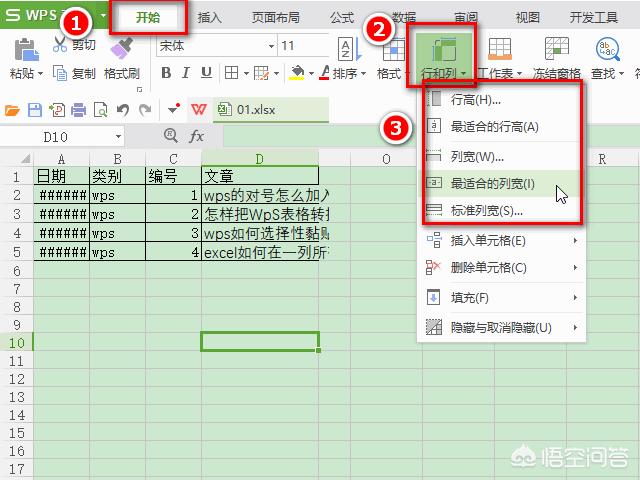This screenshot has width=640, height=480.
Task: Choose AutoFit Row Height (最适合的行高) item
Action: coord(501,127)
